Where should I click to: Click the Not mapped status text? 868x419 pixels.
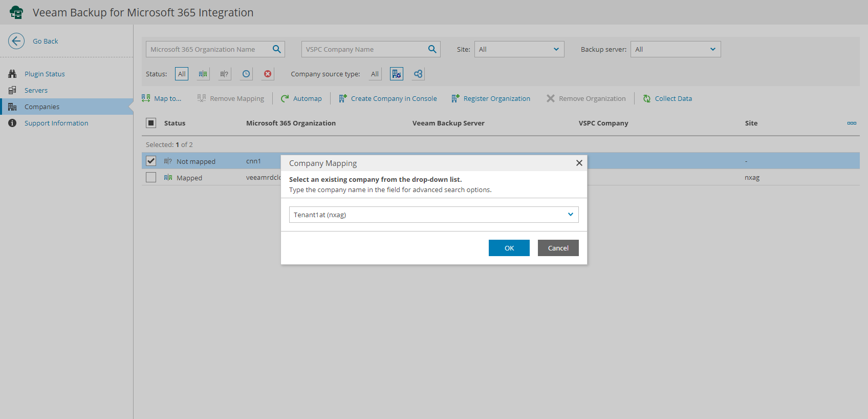click(196, 161)
